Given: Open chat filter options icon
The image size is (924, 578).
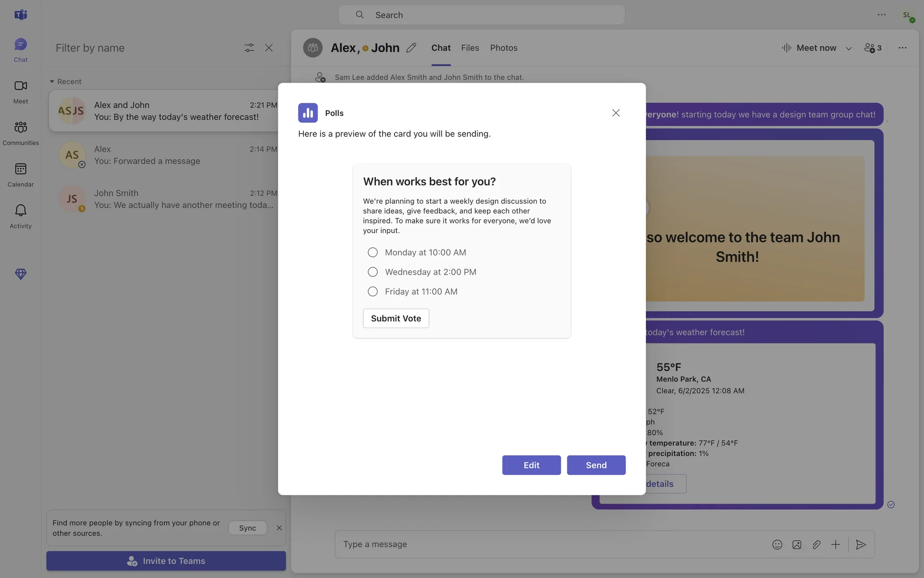Looking at the screenshot, I should [x=249, y=48].
